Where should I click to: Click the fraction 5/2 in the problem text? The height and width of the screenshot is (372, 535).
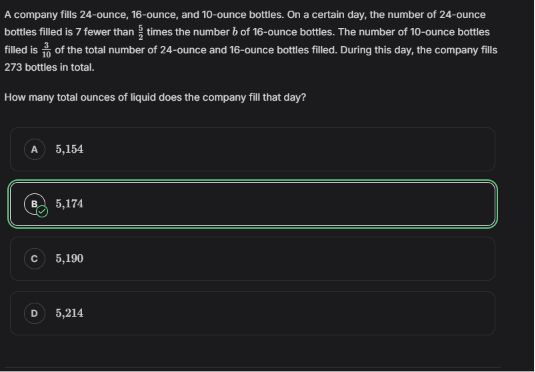click(141, 32)
